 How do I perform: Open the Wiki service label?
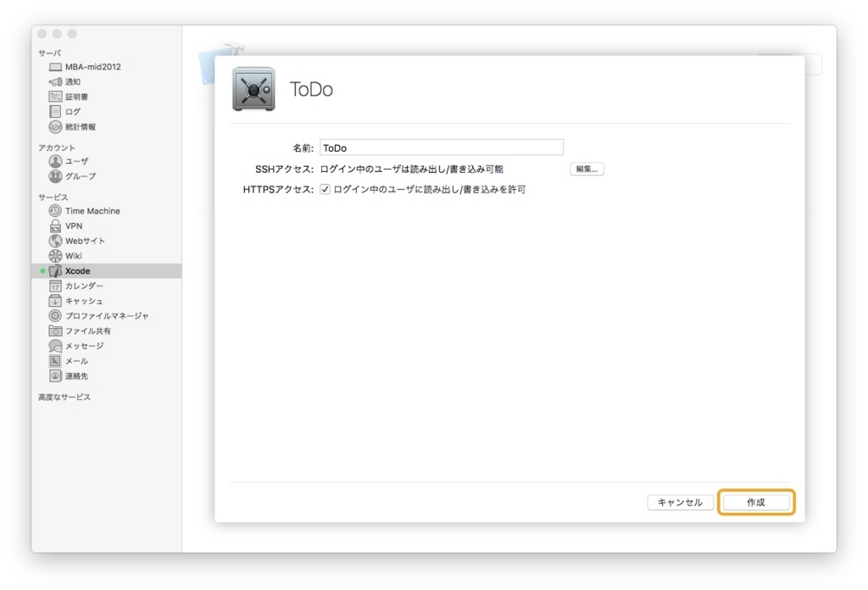pos(74,256)
